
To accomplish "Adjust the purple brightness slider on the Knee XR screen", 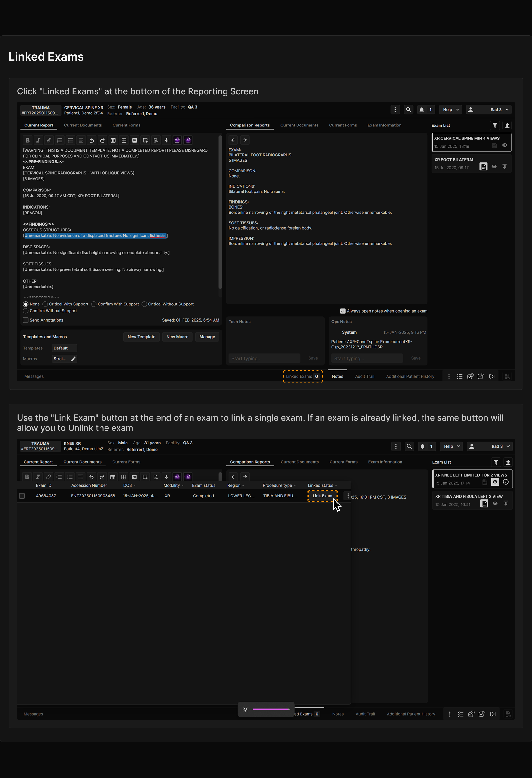I will pos(271,709).
